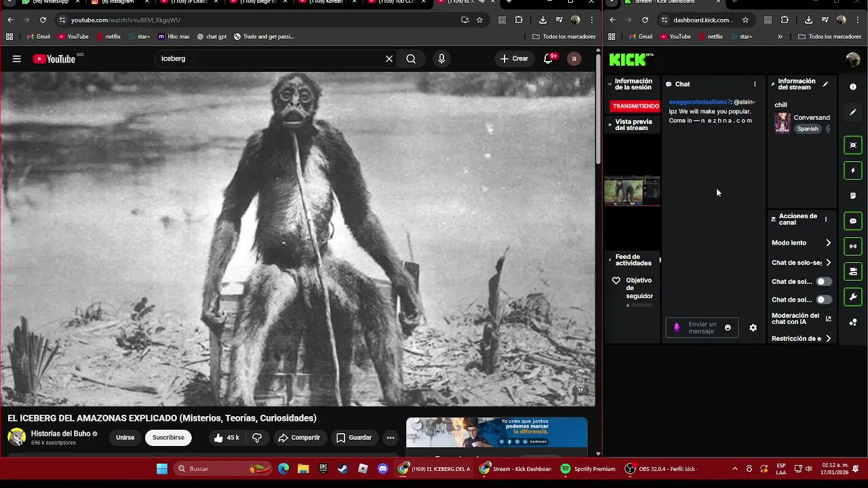Open Steam from taskbar
The image size is (868, 488).
343,469
